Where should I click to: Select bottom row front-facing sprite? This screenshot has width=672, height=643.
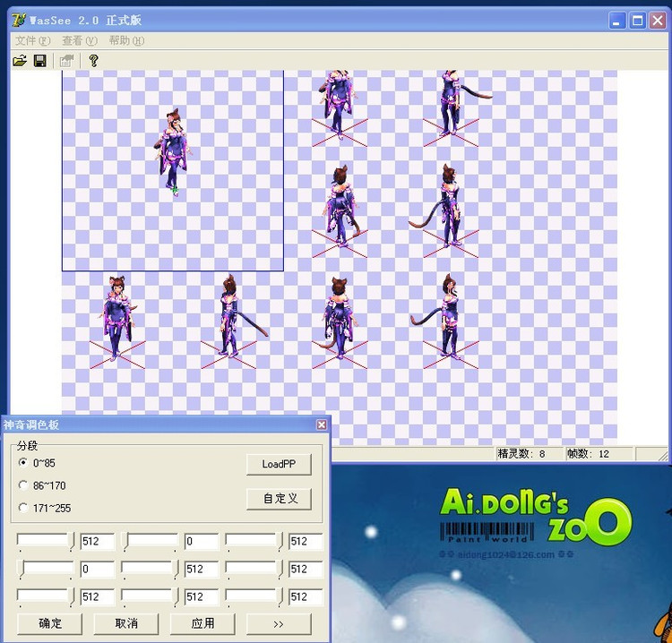click(x=117, y=318)
